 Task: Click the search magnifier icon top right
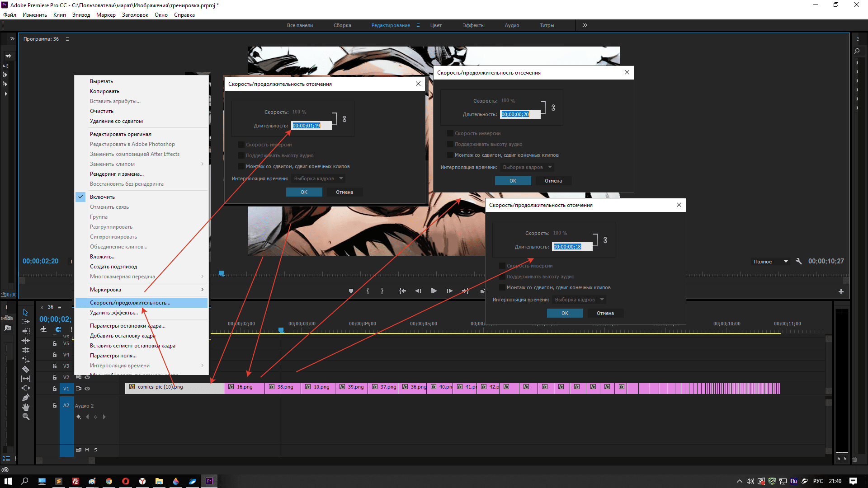coord(857,52)
